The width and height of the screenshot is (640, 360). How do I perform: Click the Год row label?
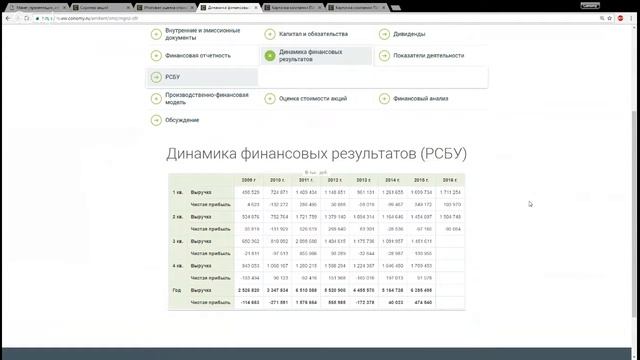pyautogui.click(x=177, y=290)
